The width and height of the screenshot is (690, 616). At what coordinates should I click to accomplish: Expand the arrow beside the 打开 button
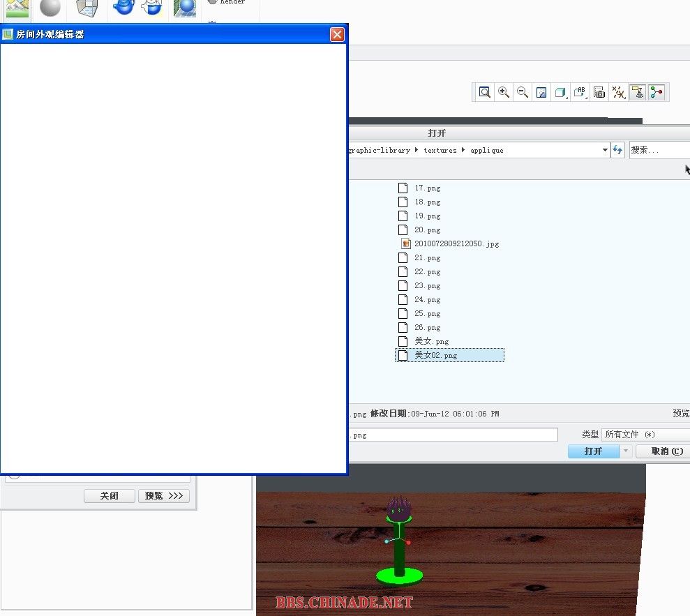[625, 451]
